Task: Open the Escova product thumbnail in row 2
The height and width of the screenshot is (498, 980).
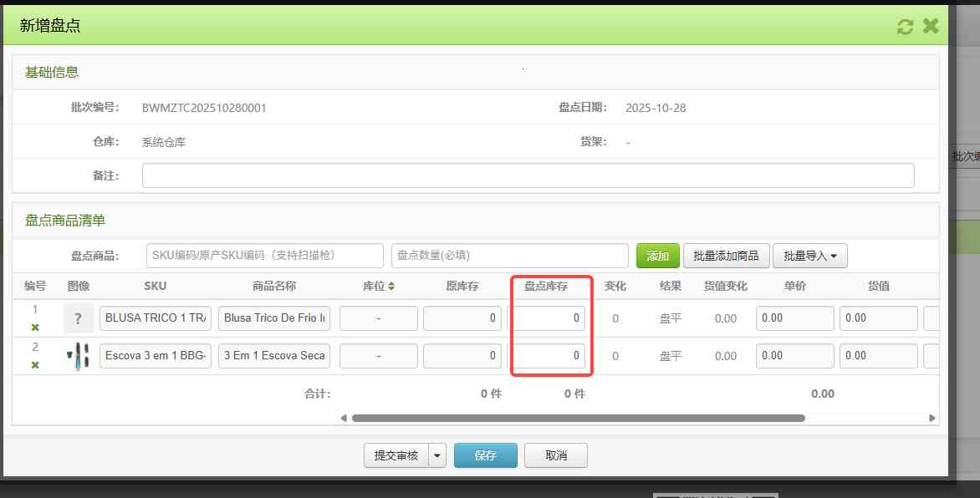Action: click(x=78, y=356)
